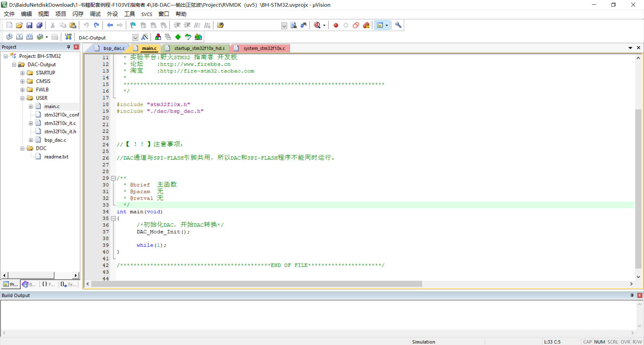Paste from clipboard toolbar icon
The width and height of the screenshot is (644, 345).
pyautogui.click(x=73, y=25)
